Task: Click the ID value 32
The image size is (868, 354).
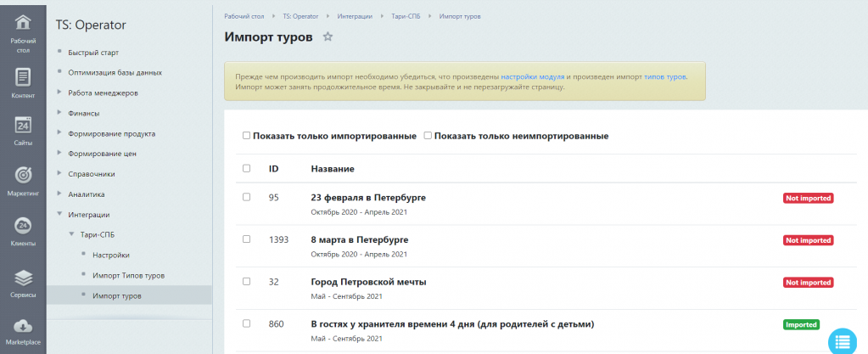Action: pyautogui.click(x=273, y=282)
